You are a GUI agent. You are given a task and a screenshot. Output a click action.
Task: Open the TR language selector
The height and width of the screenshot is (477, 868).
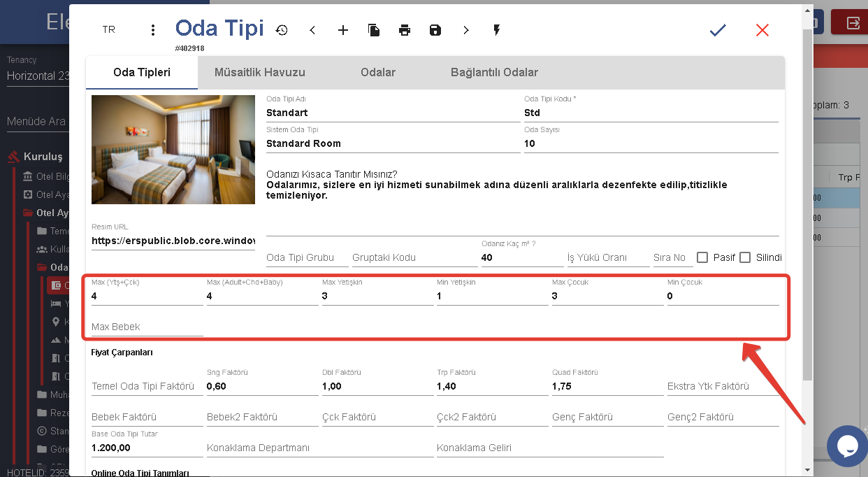pyautogui.click(x=109, y=30)
